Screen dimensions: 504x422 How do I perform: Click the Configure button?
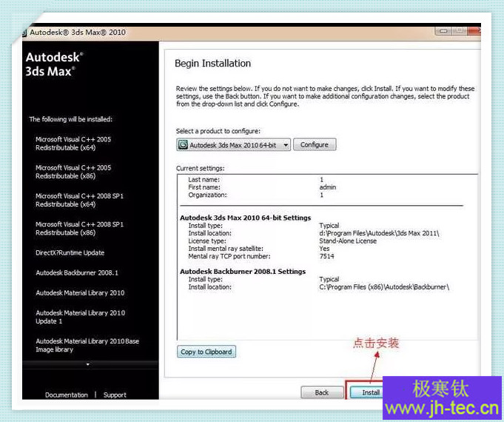click(315, 145)
